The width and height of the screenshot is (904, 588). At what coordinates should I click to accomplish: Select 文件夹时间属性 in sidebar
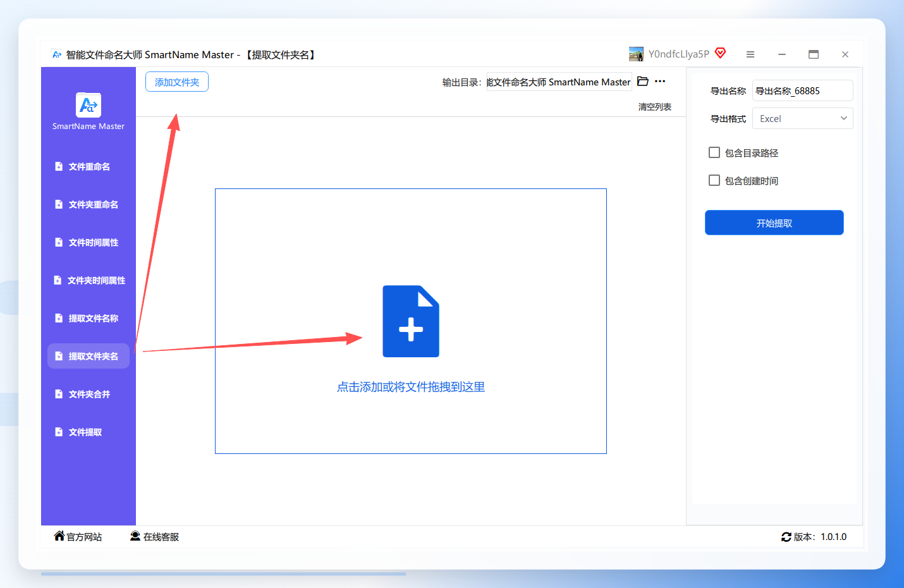(x=89, y=280)
